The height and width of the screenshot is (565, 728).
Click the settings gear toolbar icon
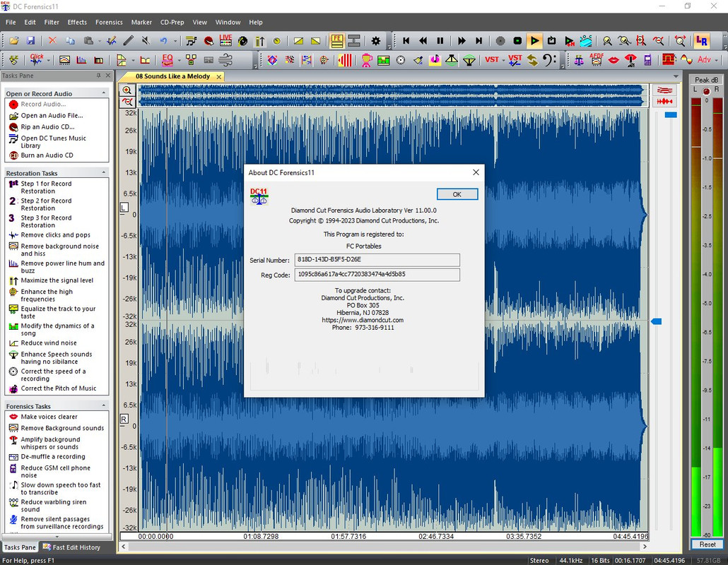coord(375,41)
